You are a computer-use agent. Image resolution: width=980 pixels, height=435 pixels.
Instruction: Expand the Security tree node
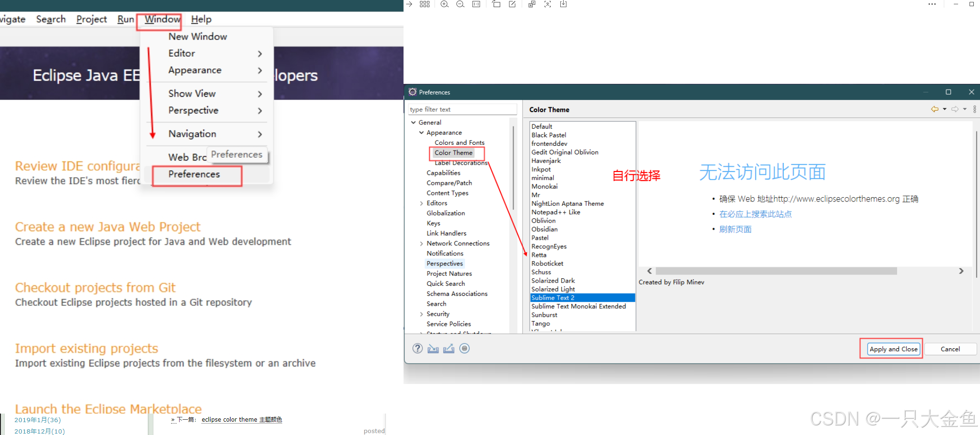click(x=421, y=314)
